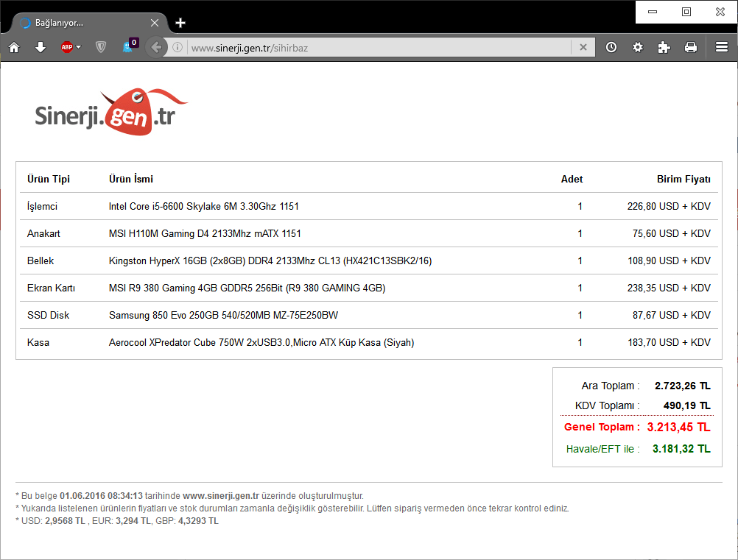Select Kingston HyperX 16GB product name
This screenshot has width=738, height=560.
point(270,261)
